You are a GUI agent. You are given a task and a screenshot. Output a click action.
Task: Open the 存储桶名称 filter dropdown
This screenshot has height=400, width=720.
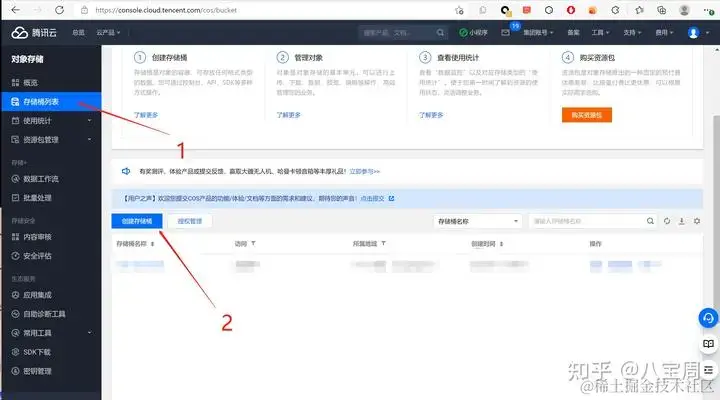pyautogui.click(x=478, y=221)
